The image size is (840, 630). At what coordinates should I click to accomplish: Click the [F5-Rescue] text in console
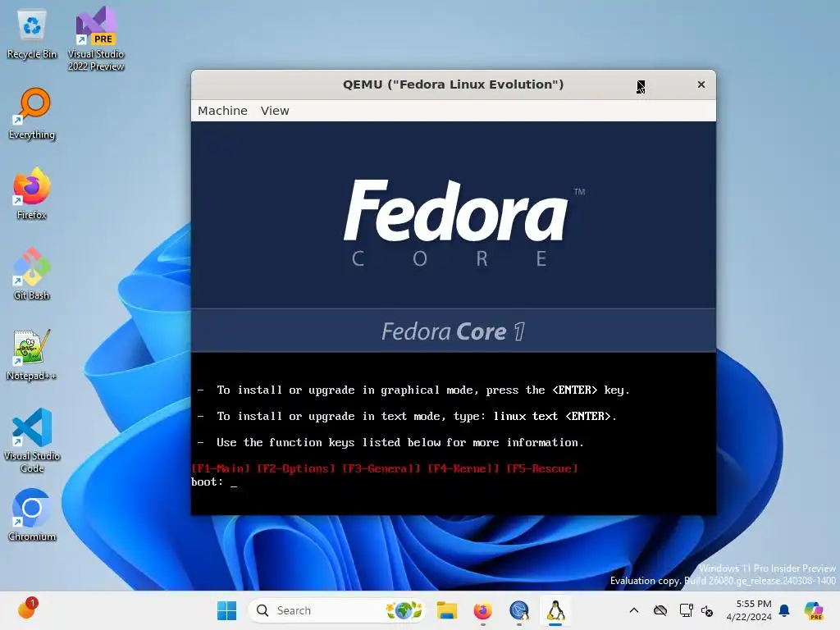coord(542,468)
